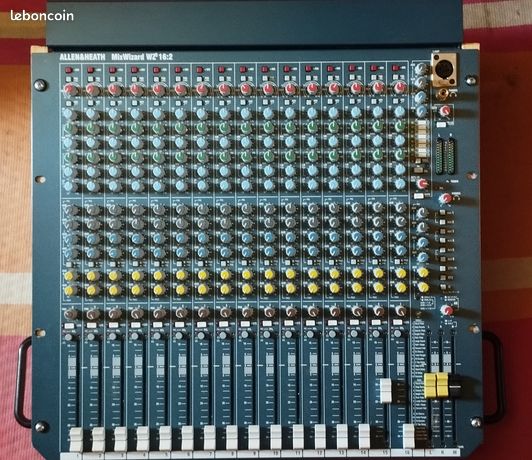Click the red phones level knob near the headphone jack
Screen dimensions: 532x460
(445, 111)
